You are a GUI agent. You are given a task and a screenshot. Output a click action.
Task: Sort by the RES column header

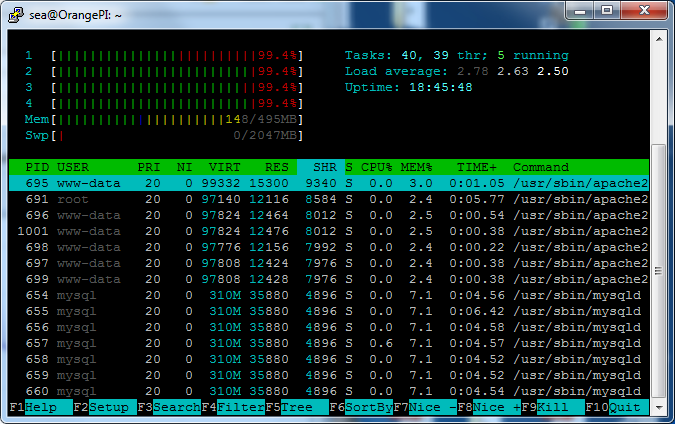pyautogui.click(x=276, y=167)
